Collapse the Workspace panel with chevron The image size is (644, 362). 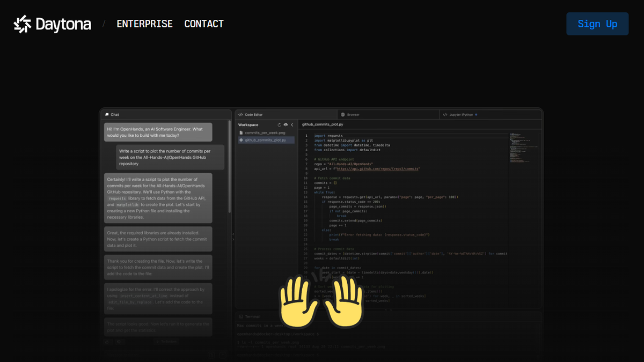coord(292,125)
